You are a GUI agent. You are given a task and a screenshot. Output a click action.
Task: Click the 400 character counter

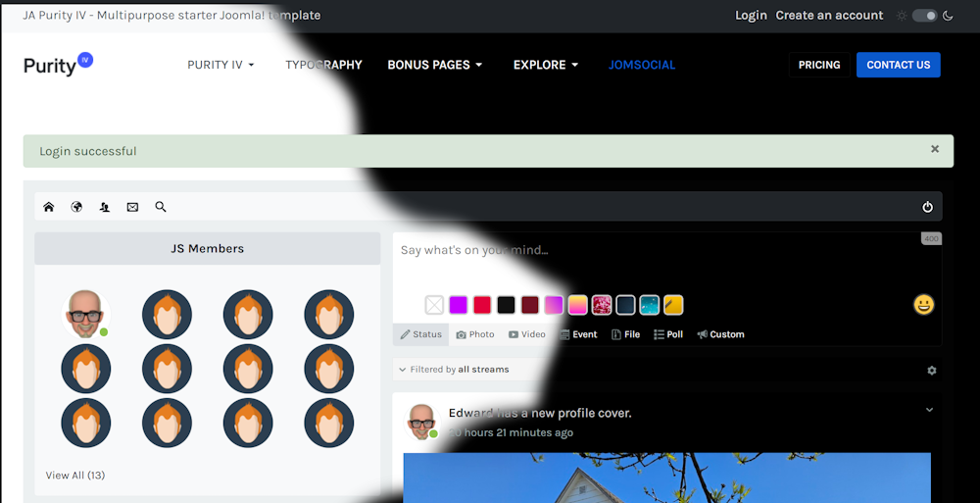931,238
